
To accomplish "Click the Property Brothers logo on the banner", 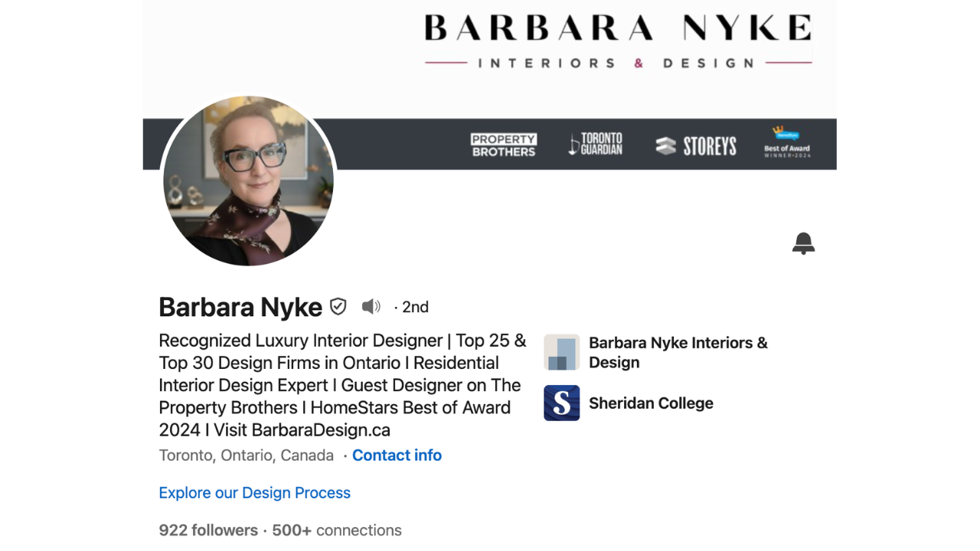I will tap(503, 142).
